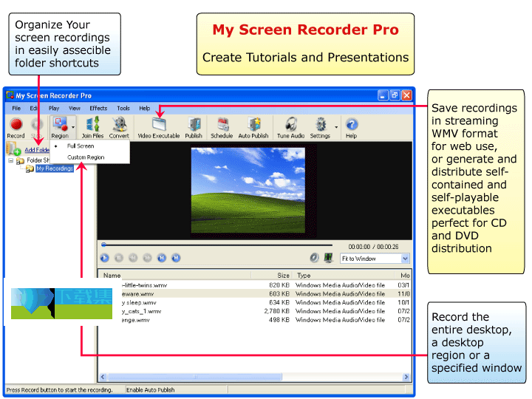
Task: Click the Add Folder icon
Action: coord(13,149)
